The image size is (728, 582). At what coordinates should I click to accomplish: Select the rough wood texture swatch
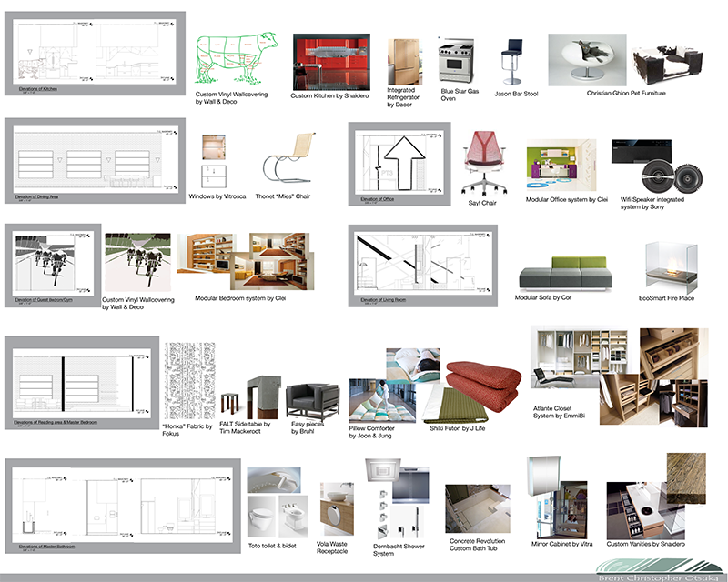687,478
